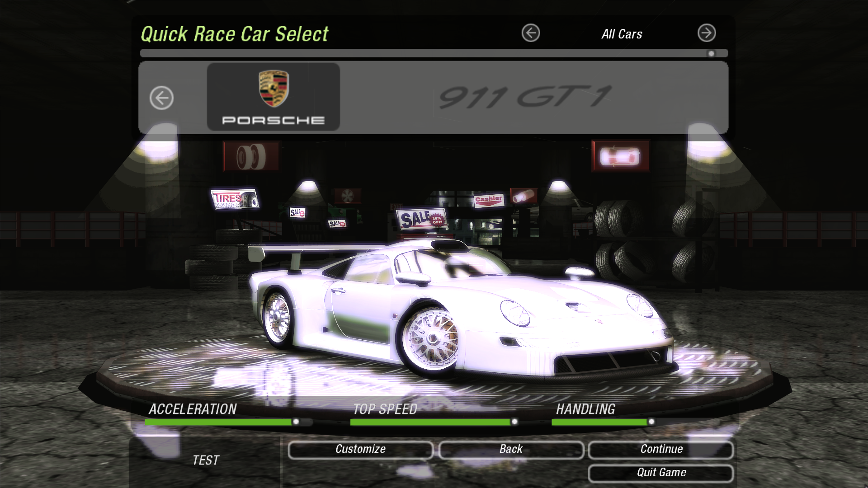868x488 pixels.
Task: Select the previous car with left arrow
Action: [x=161, y=98]
